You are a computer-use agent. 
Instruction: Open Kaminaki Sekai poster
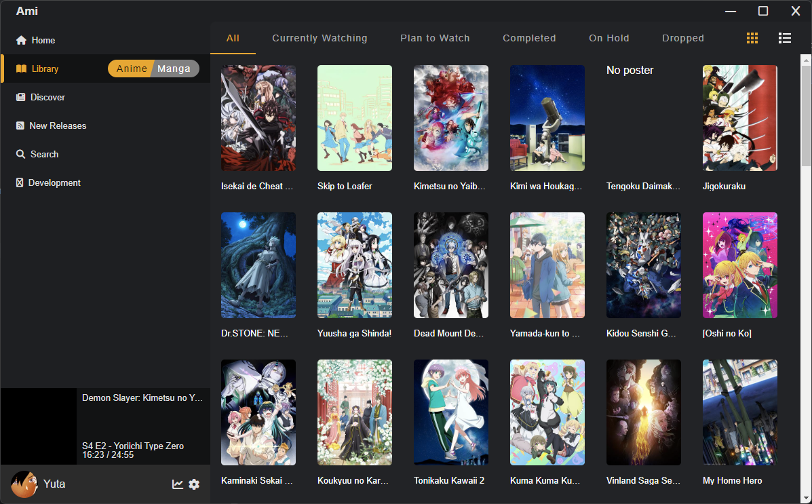tap(258, 412)
